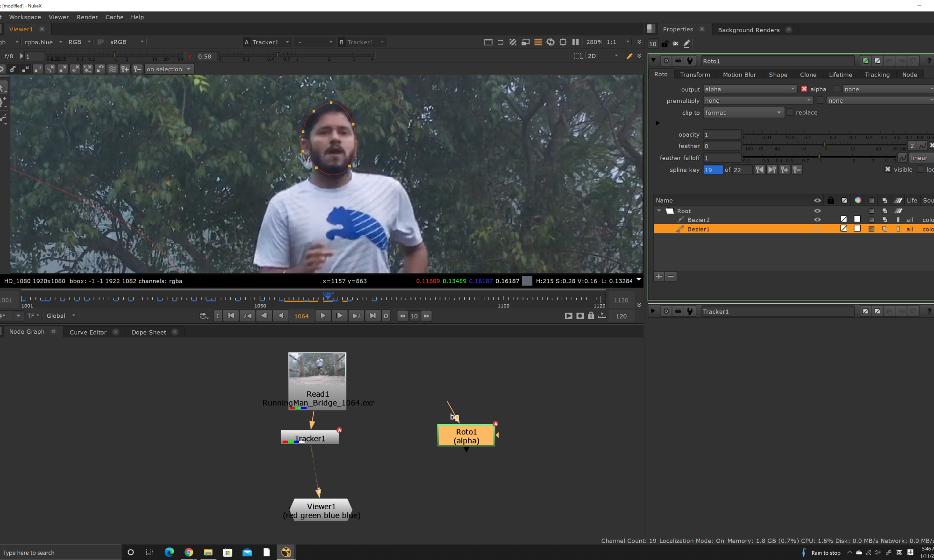Click go to next spline key icon
This screenshot has height=560, width=934.
click(x=772, y=170)
